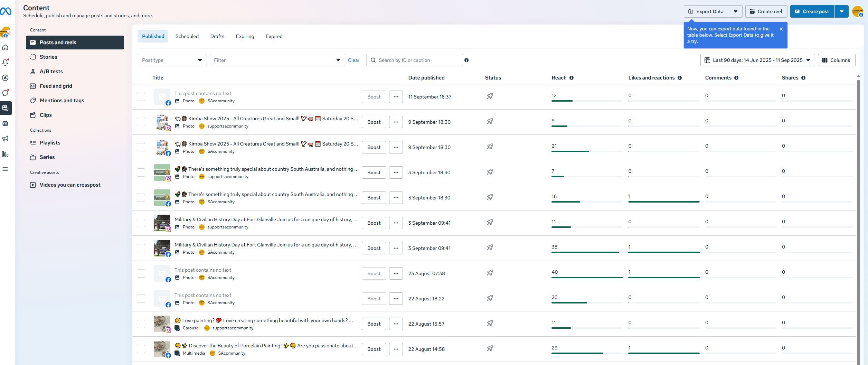Open the Ads megaphone icon
This screenshot has height=365, width=868.
click(x=6, y=139)
